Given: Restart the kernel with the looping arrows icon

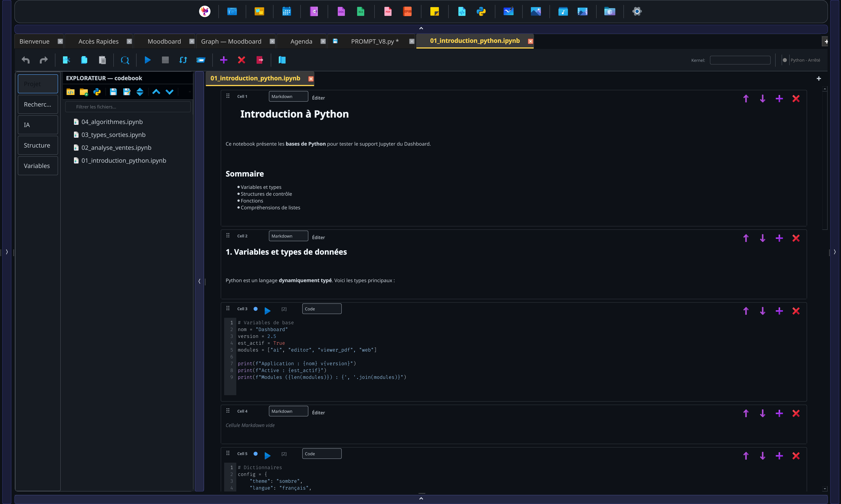Looking at the screenshot, I should tap(183, 60).
